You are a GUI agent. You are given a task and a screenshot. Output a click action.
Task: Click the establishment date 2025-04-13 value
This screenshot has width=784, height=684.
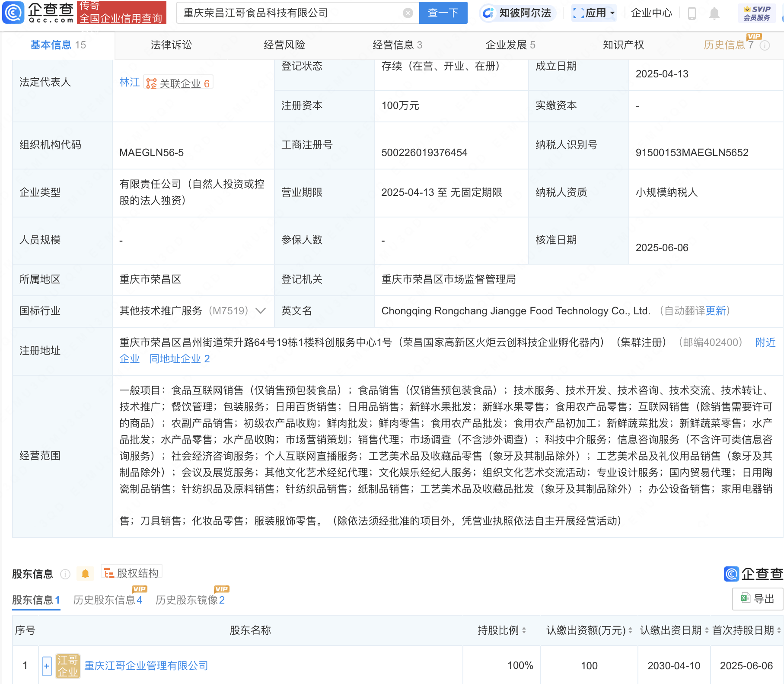662,74
